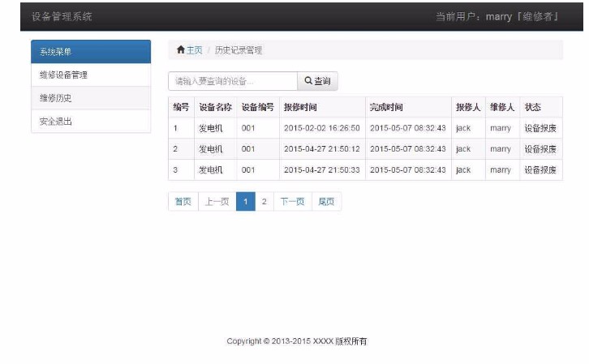Click report time 2015-02-02 16:26:50
The width and height of the screenshot is (589, 364).
tap(322, 128)
